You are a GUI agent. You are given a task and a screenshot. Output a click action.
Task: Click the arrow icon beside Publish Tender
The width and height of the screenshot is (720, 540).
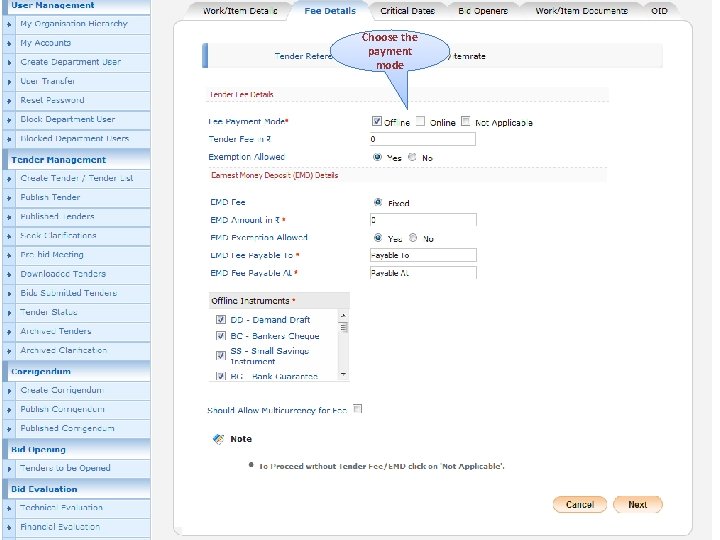pyautogui.click(x=9, y=198)
